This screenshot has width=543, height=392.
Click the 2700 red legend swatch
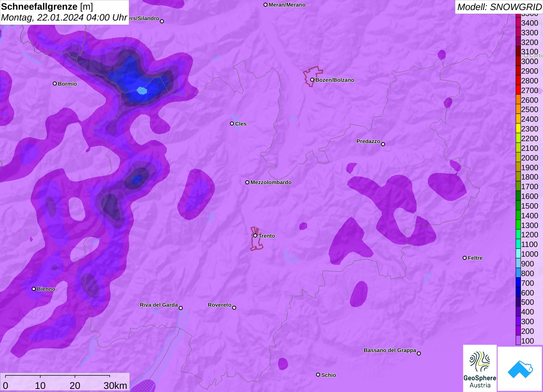coord(518,90)
